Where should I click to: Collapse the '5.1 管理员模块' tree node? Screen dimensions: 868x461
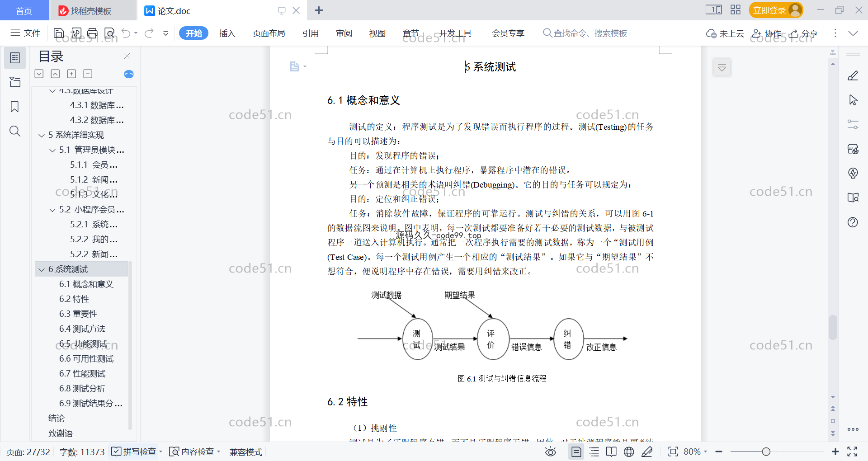pyautogui.click(x=52, y=150)
